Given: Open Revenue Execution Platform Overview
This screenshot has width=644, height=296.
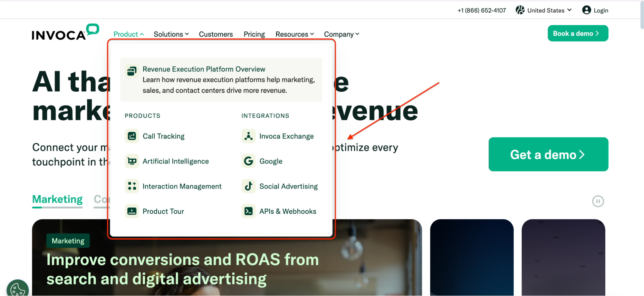Looking at the screenshot, I should pos(221,80).
